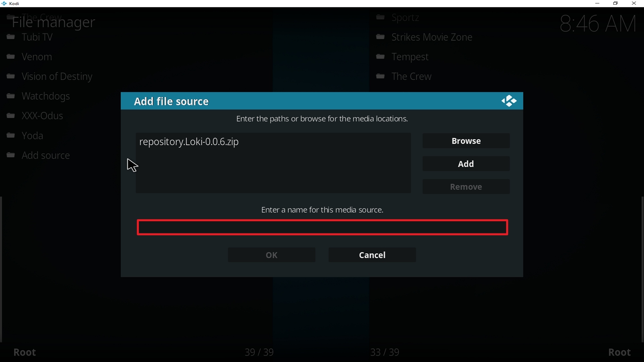Click the Add path button
The width and height of the screenshot is (644, 362).
(x=466, y=164)
